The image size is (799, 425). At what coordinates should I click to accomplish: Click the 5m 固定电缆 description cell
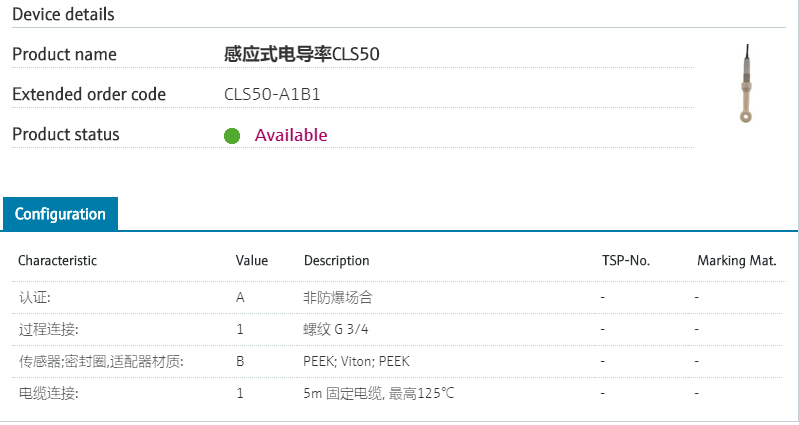379,393
